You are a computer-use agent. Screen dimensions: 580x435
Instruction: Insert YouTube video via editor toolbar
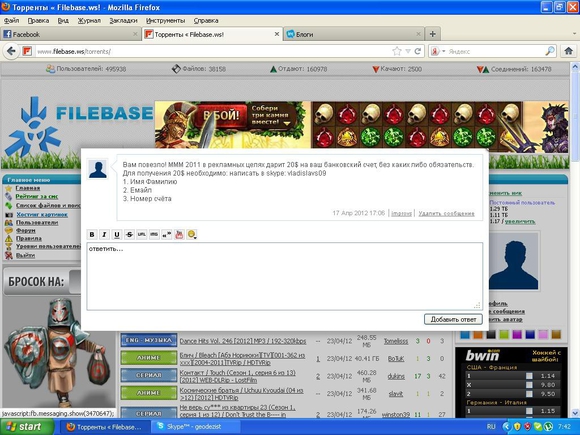coord(179,234)
